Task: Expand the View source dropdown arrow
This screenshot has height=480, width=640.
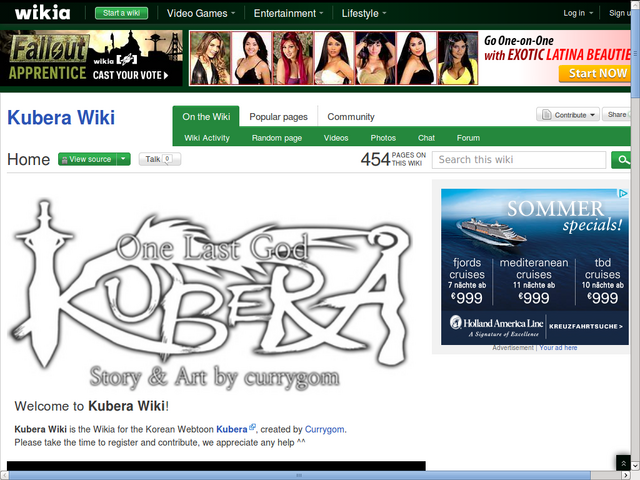Action: tap(123, 159)
